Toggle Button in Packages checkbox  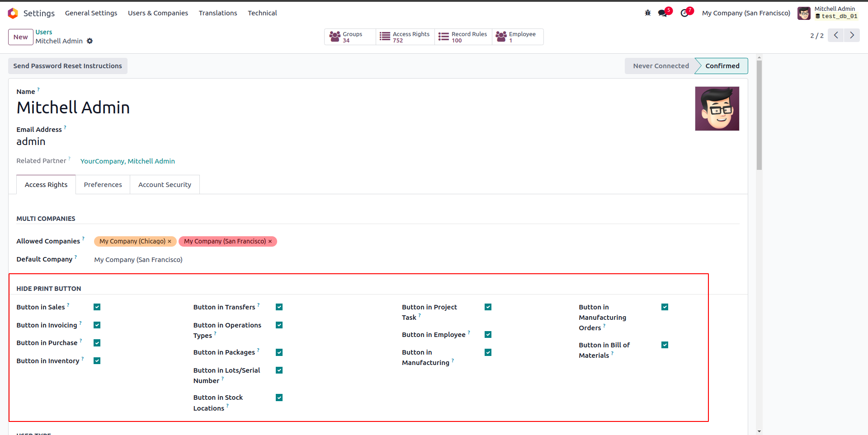click(x=279, y=352)
